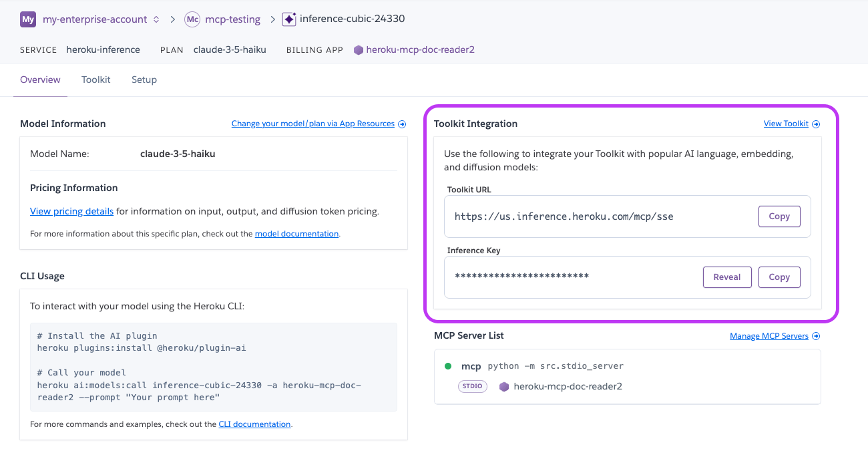Click the inference-cubic-24330 sparkle add-on icon
The height and width of the screenshot is (459, 868).
289,19
